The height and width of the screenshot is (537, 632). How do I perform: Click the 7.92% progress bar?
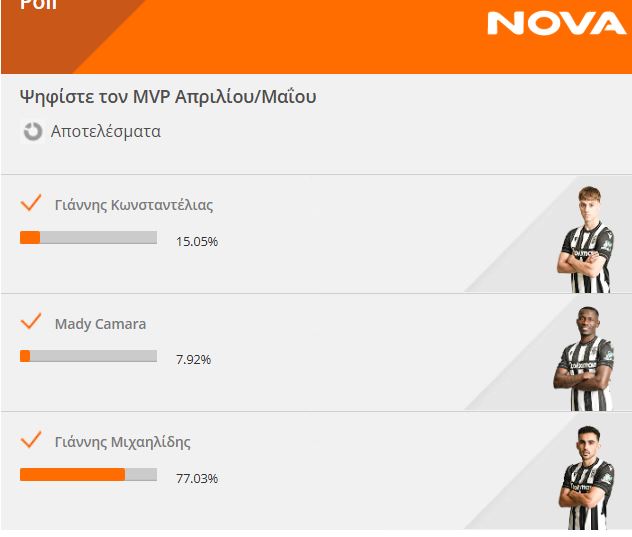click(x=88, y=356)
